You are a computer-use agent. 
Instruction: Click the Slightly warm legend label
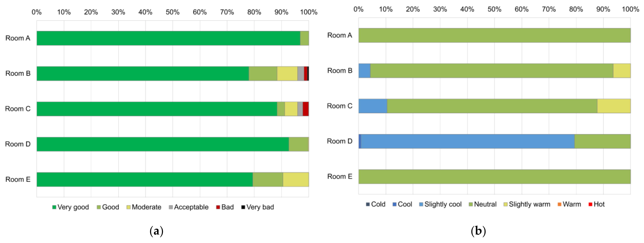tap(529, 204)
